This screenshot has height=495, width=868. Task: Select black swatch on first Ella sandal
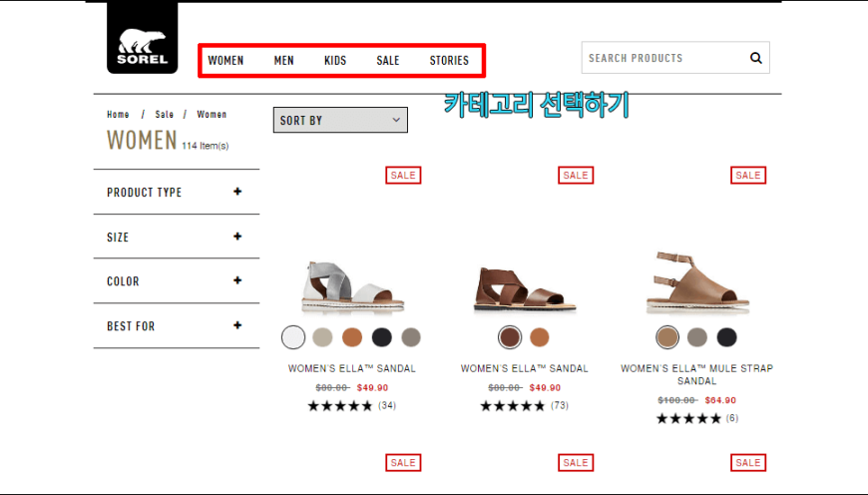(x=381, y=337)
